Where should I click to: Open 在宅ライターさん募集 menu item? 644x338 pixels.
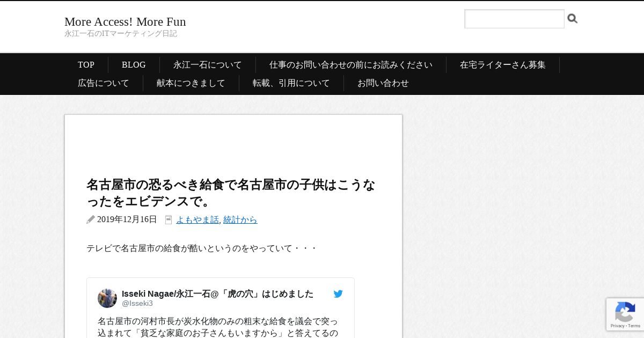coord(503,65)
